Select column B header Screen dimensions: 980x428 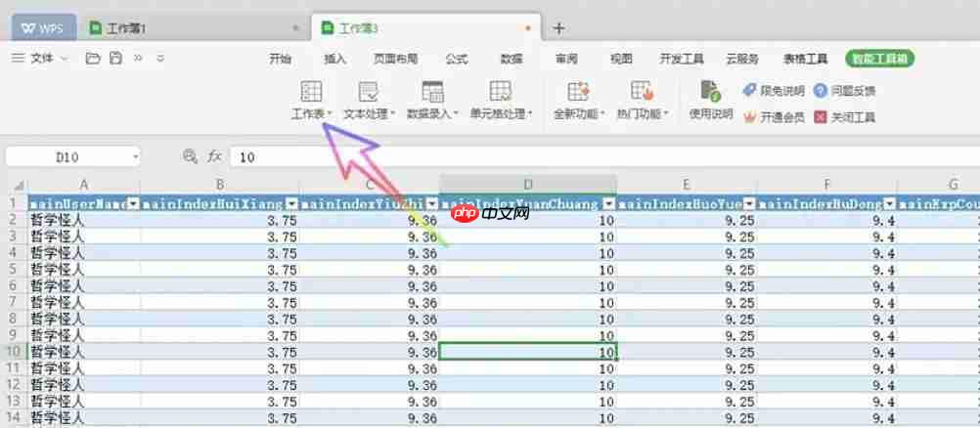coord(220,185)
